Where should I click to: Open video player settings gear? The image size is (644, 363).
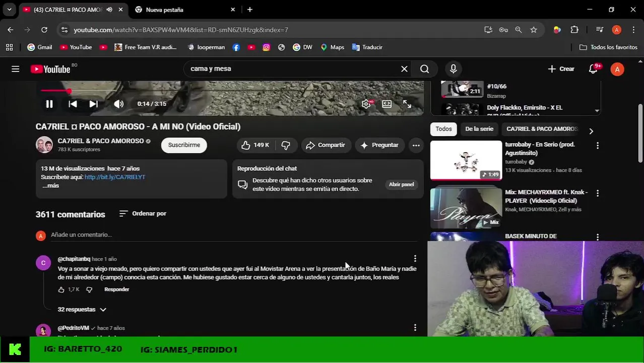pyautogui.click(x=367, y=104)
